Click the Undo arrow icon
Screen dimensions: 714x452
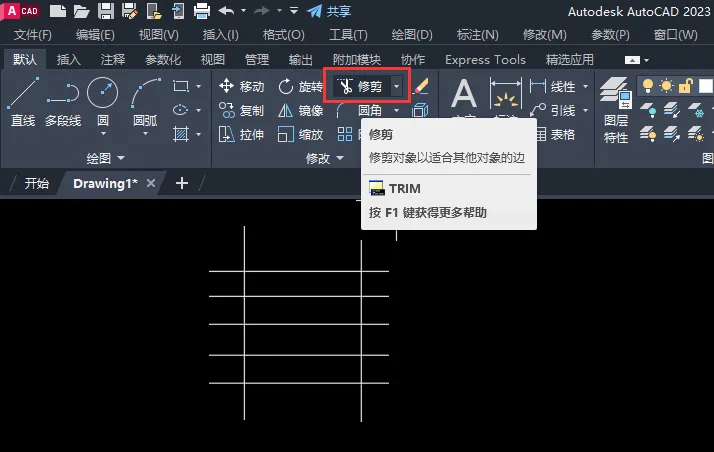coord(226,10)
